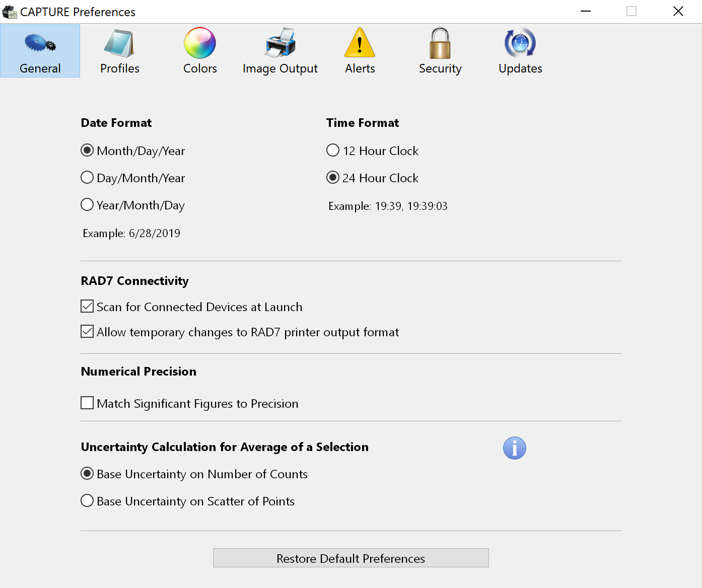This screenshot has height=588, width=702.
Task: Click Restore Default Preferences button
Action: (350, 558)
